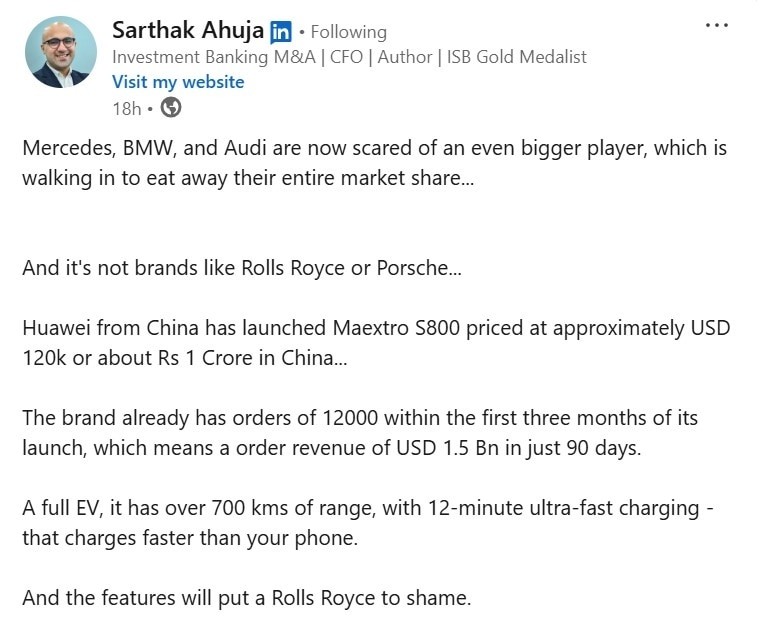Click the paragraph starting "A full EV"
The height and width of the screenshot is (628, 757).
tap(367, 523)
